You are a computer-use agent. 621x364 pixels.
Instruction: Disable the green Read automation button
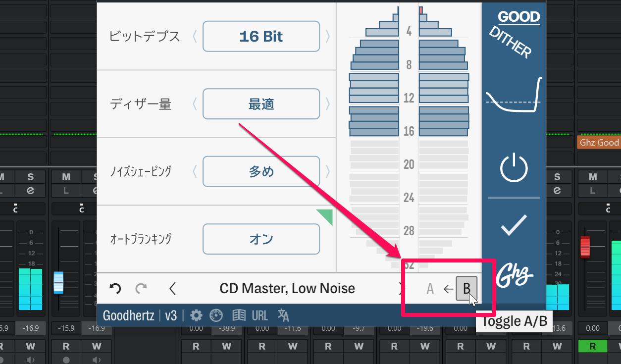tap(592, 346)
